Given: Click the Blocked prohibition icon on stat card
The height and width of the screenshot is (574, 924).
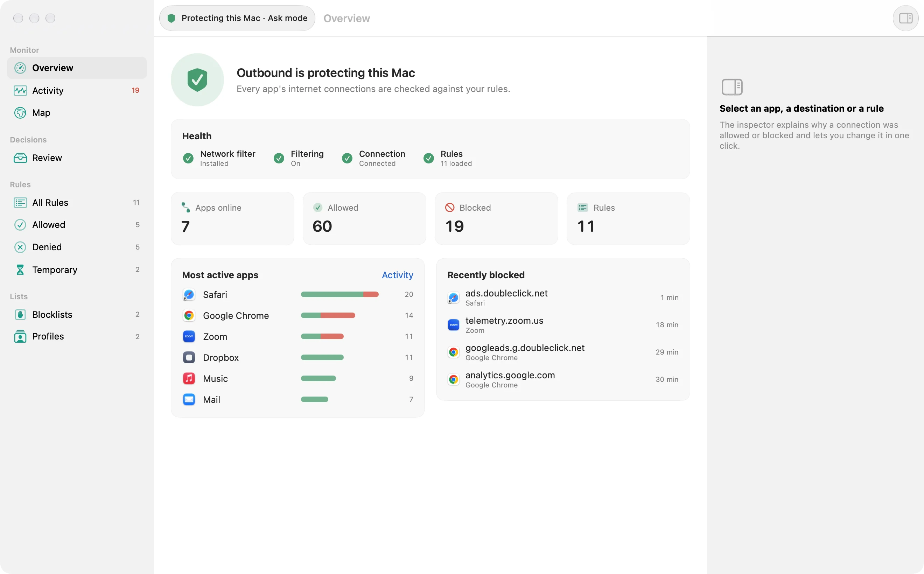Looking at the screenshot, I should pos(449,207).
